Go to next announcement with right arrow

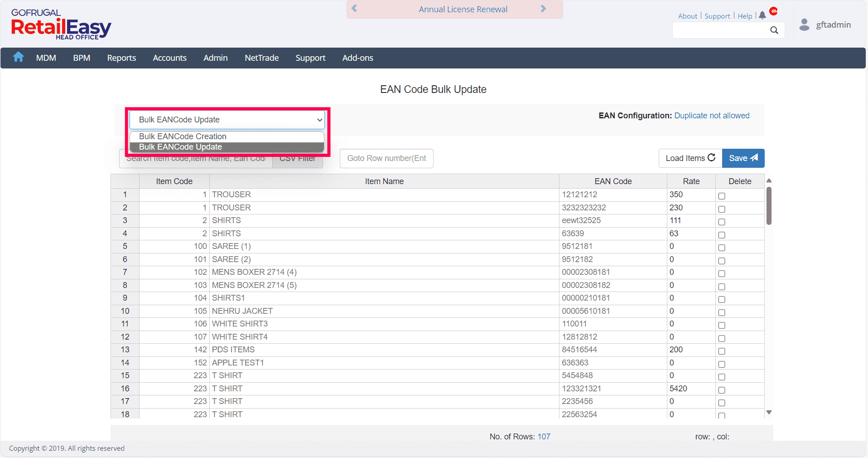[x=543, y=9]
